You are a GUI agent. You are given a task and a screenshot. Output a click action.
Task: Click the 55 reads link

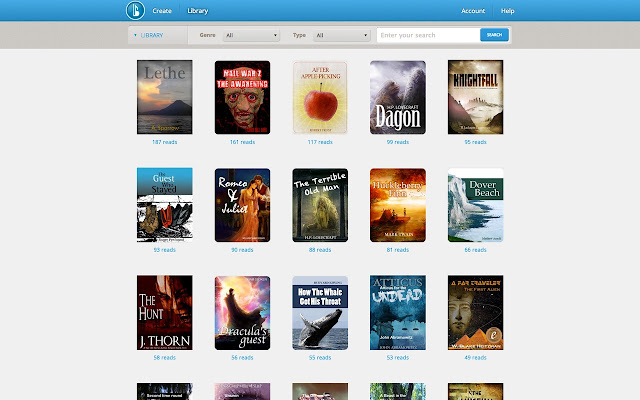pos(320,358)
